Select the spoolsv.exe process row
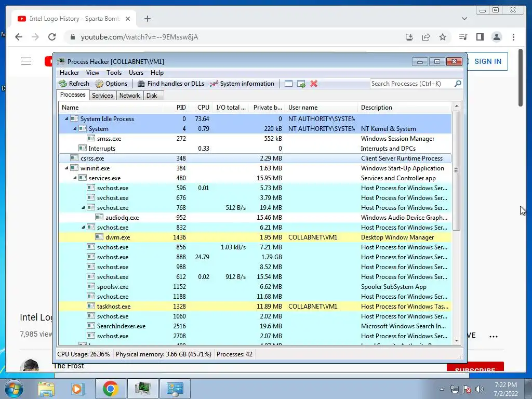Image resolution: width=532 pixels, height=399 pixels. pyautogui.click(x=255, y=287)
